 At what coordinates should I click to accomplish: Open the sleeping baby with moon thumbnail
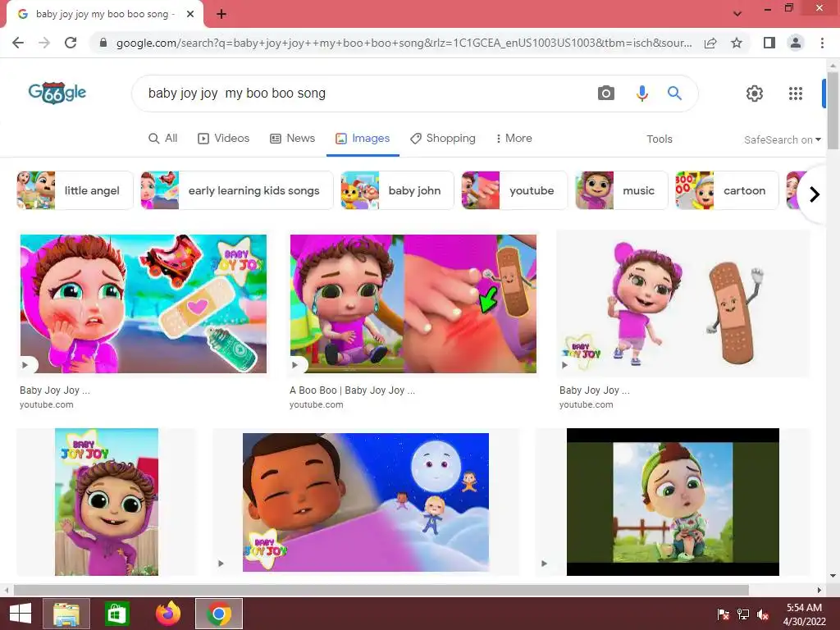pos(366,502)
